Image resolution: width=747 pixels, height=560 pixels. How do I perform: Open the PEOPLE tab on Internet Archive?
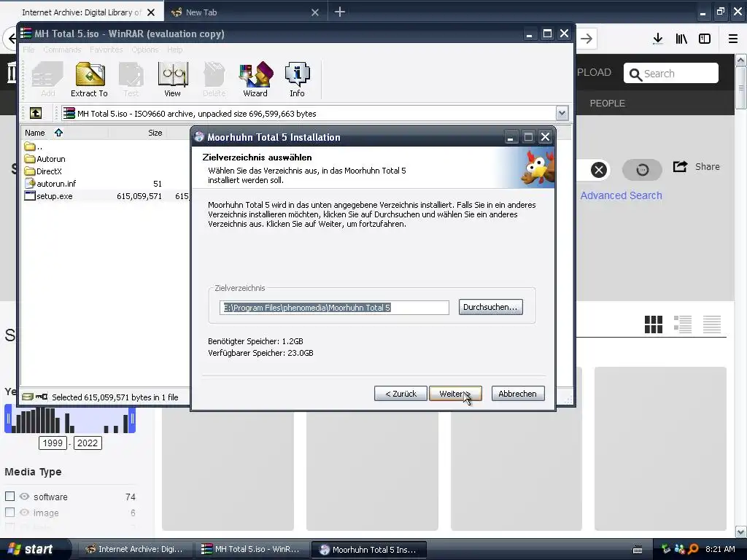click(607, 104)
